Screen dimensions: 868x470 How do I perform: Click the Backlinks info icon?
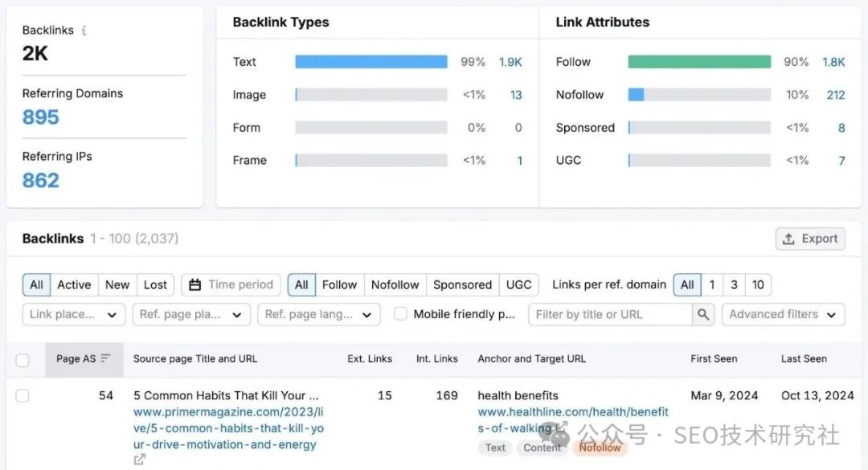pos(84,31)
